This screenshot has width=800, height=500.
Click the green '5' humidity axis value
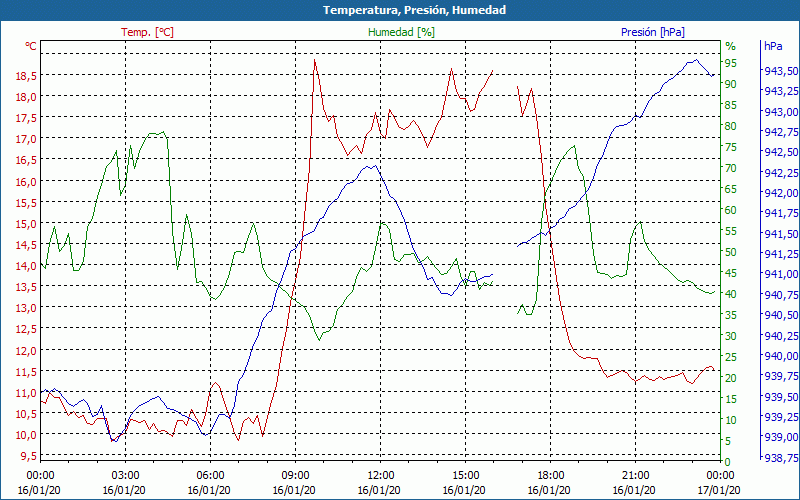[x=728, y=441]
